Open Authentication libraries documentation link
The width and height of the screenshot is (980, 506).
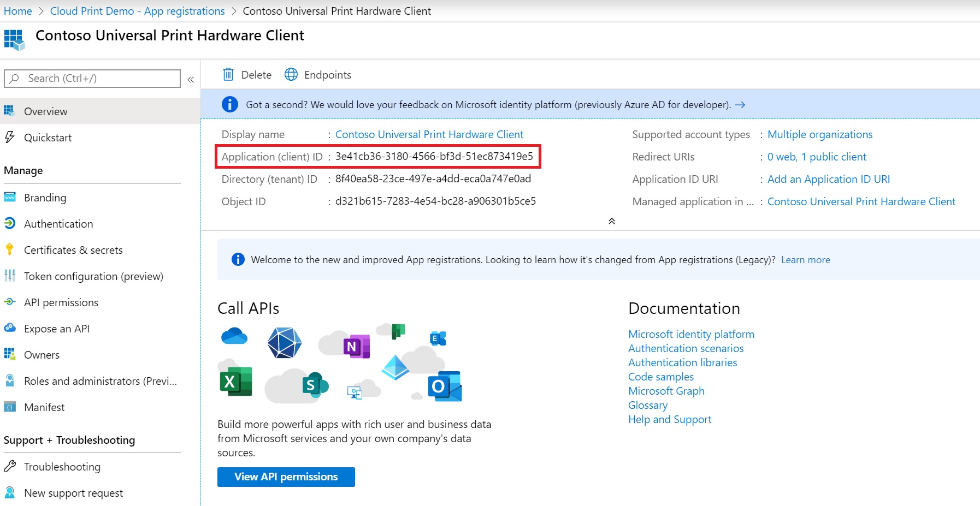click(x=683, y=362)
